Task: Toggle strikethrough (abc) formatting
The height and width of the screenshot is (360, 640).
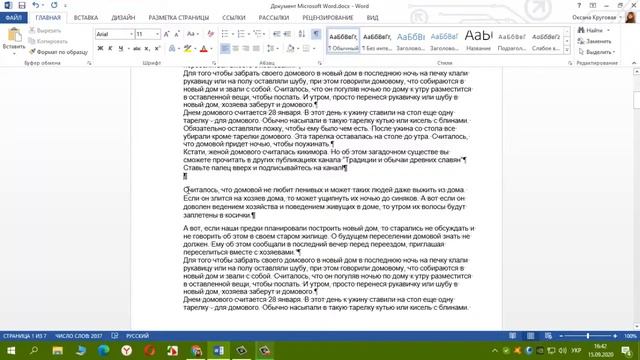Action: pos(137,49)
